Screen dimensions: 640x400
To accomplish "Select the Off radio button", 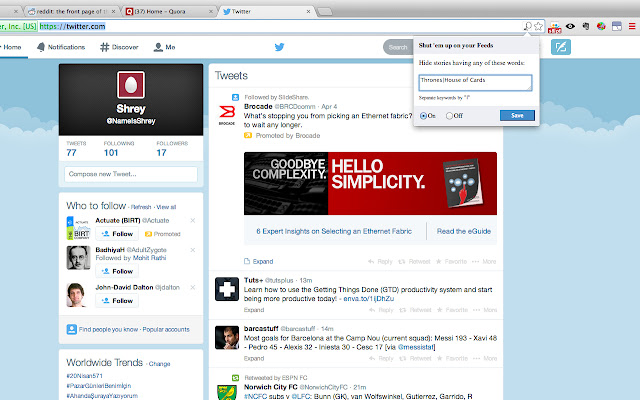I will point(449,116).
